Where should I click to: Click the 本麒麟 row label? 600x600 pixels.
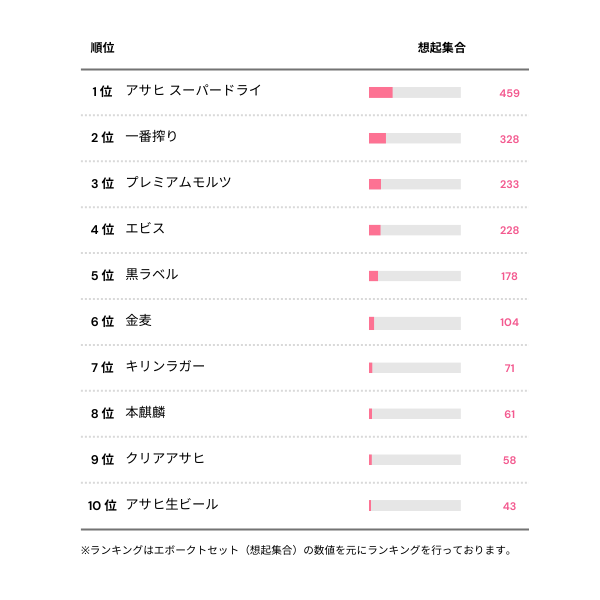tap(146, 413)
